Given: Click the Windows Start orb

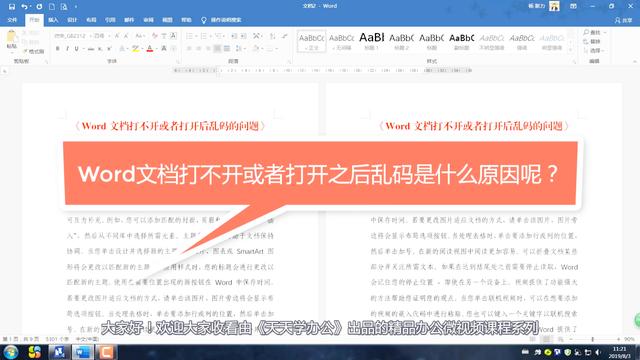Looking at the screenshot, I should click(11, 352).
